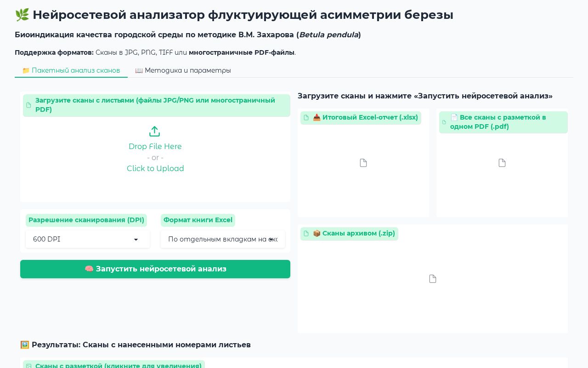Switch to the Пакетный анализ сканов tab
This screenshot has width=588, height=368.
coord(71,70)
